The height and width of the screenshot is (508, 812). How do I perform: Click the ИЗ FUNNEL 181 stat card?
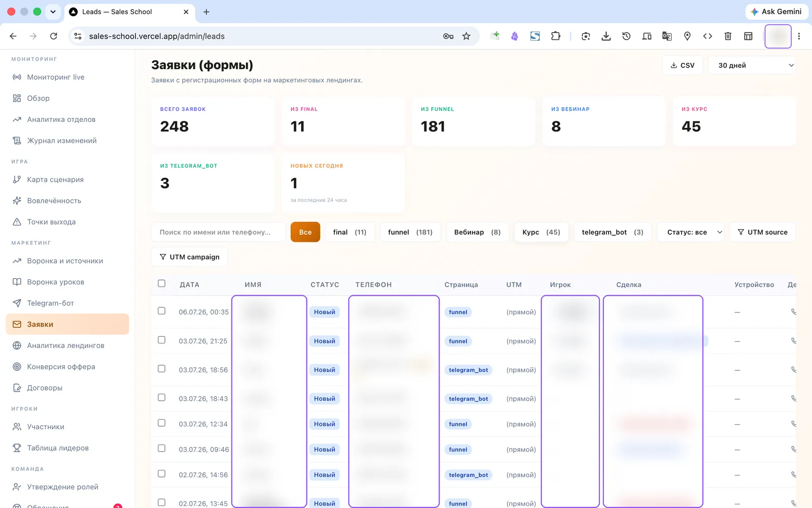click(473, 121)
